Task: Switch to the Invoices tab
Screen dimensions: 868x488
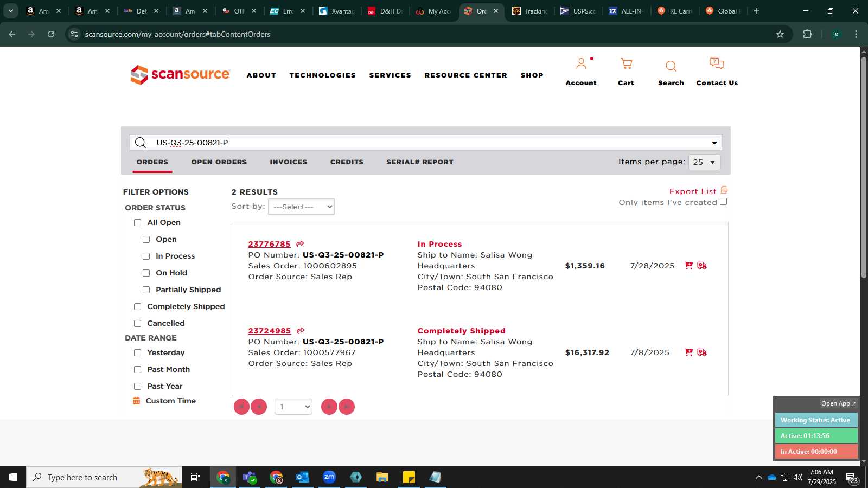Action: click(x=289, y=162)
